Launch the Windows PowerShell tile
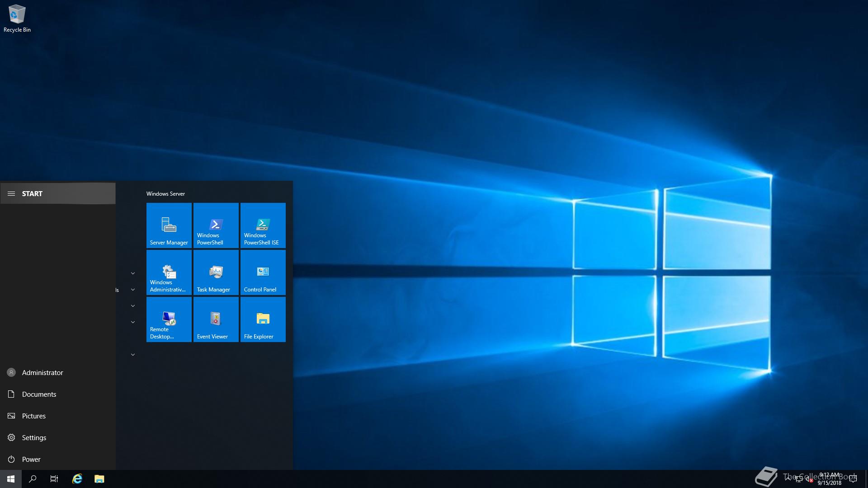This screenshot has width=868, height=488. point(216,225)
